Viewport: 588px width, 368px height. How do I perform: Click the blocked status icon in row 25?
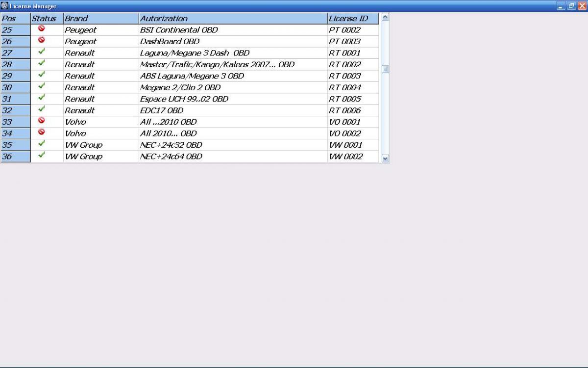[x=41, y=28]
